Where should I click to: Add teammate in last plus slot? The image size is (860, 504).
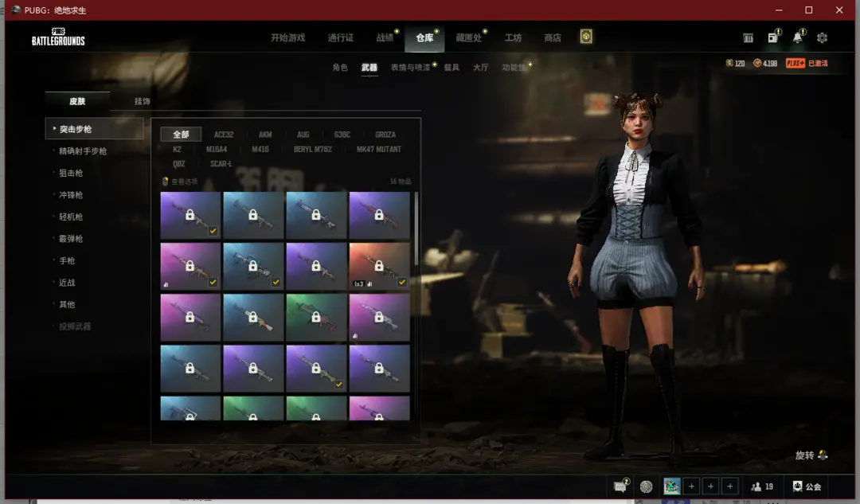(729, 486)
